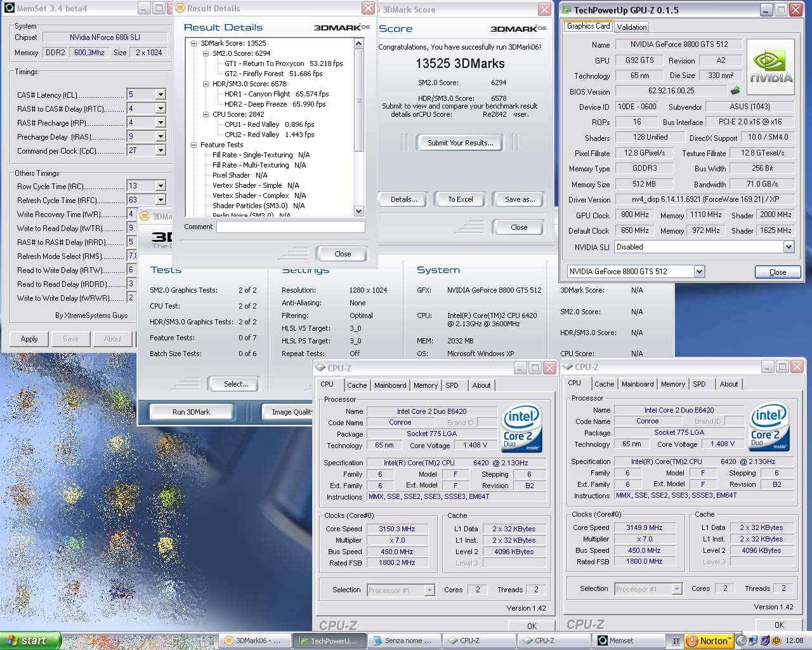Click the network computers tray icon

pos(753,640)
